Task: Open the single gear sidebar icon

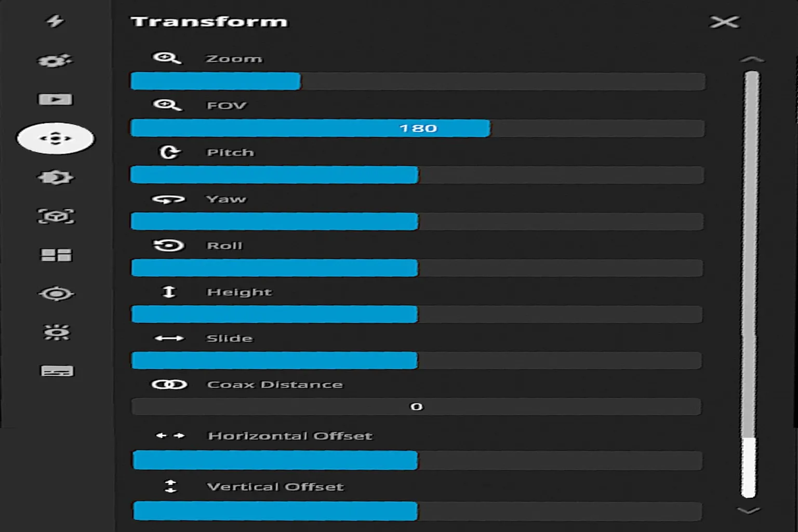Action: [56, 177]
